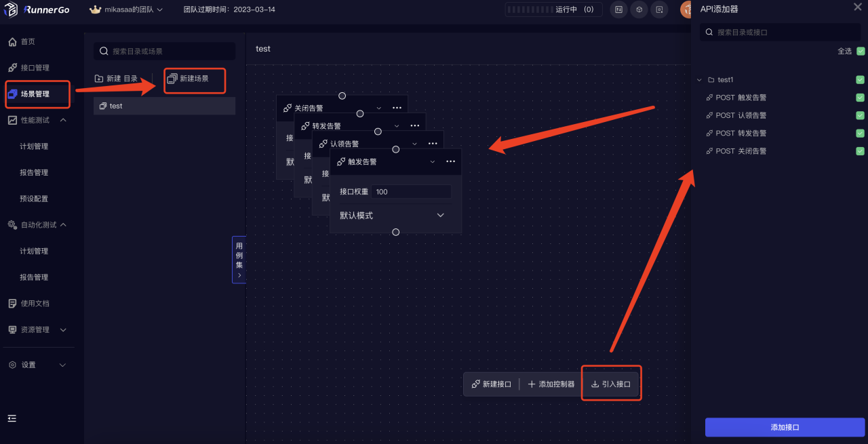Open 使用文档 documentation
Image resolution: width=868 pixels, height=444 pixels.
pos(28,304)
